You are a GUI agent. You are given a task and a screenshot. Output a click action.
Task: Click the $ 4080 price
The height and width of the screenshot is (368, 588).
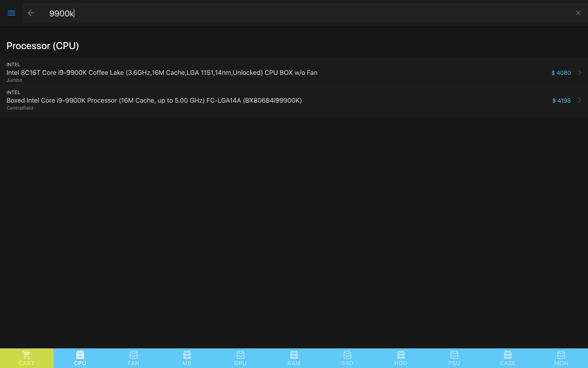(x=561, y=73)
